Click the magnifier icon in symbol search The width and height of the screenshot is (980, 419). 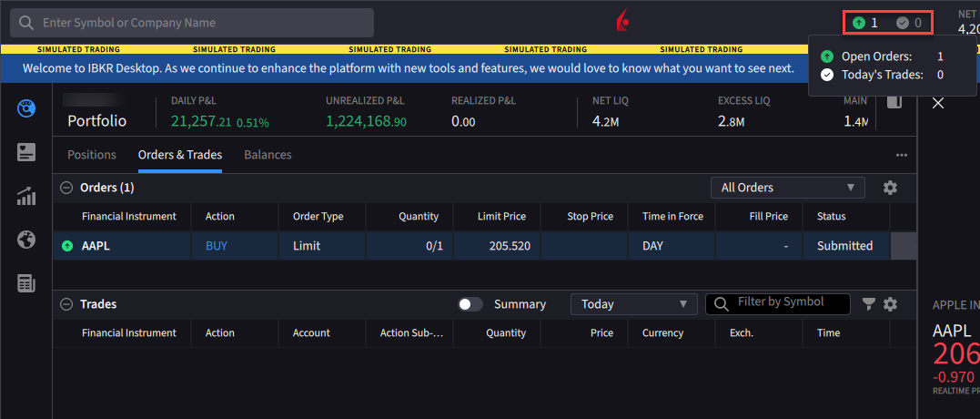click(x=26, y=23)
